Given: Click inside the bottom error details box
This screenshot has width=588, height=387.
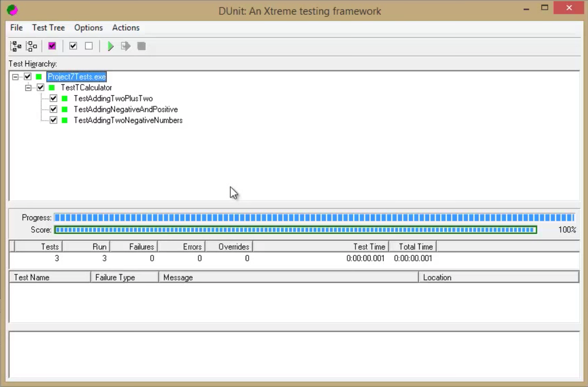Looking at the screenshot, I should pyautogui.click(x=295, y=355).
